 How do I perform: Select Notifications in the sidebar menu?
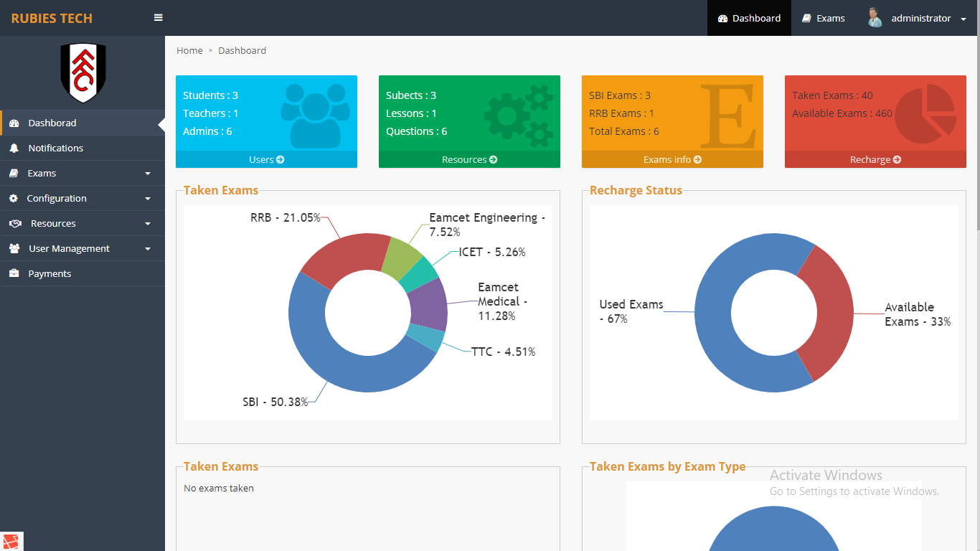pyautogui.click(x=83, y=148)
